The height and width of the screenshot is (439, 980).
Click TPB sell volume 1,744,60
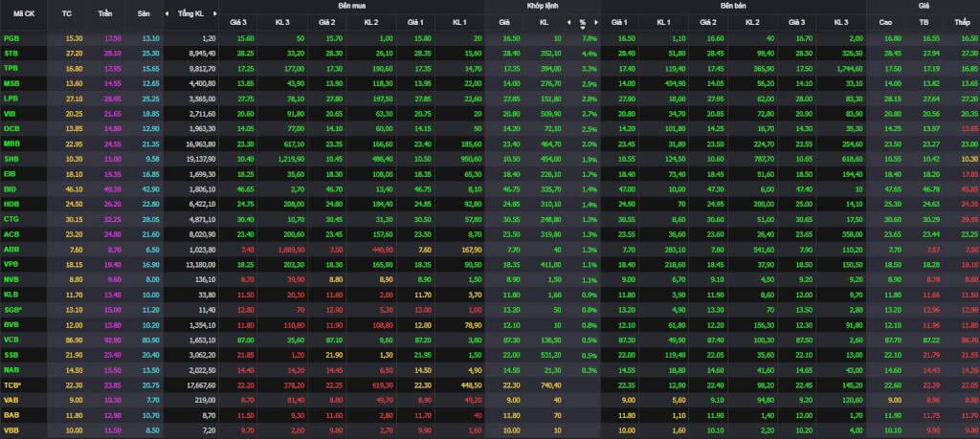849,68
